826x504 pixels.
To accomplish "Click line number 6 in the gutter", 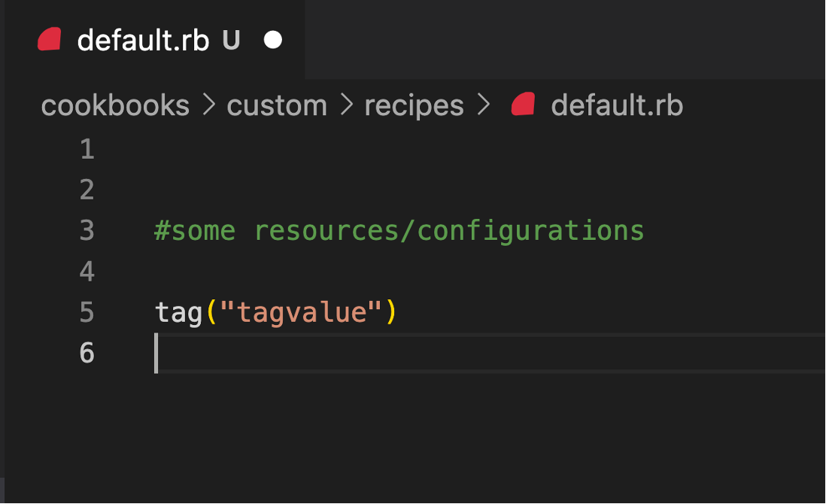I will coord(88,352).
